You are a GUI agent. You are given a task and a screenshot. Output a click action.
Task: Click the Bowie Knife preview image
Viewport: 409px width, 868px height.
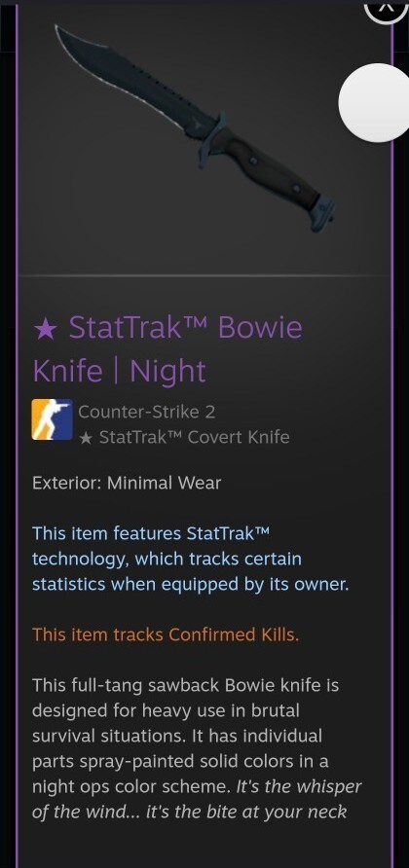[195, 127]
